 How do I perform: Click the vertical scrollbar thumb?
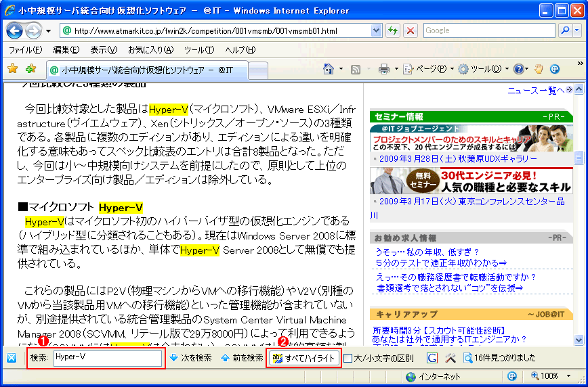[579, 157]
